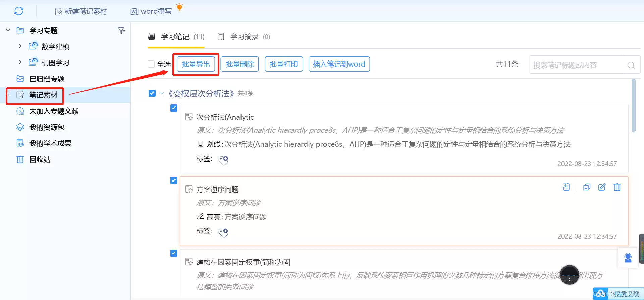The height and width of the screenshot is (300, 644).
Task: Focus the 搜索笔记标题或内容 field
Action: [x=576, y=65]
